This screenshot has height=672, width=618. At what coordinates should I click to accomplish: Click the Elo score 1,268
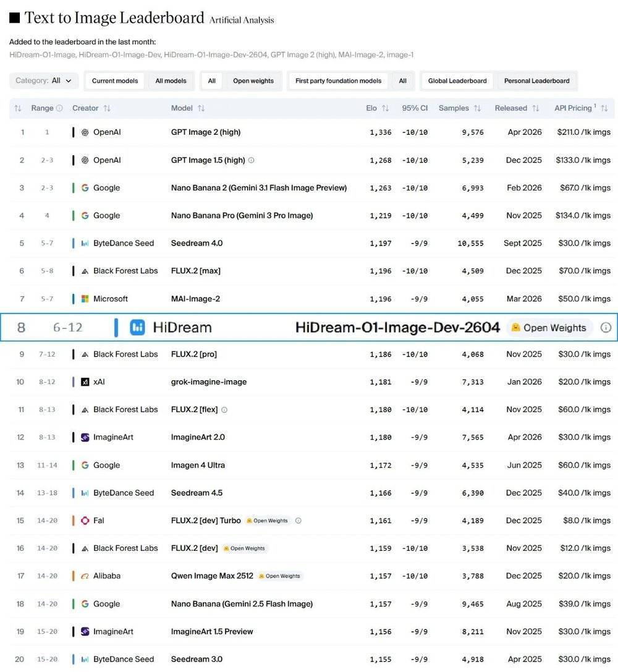point(380,160)
